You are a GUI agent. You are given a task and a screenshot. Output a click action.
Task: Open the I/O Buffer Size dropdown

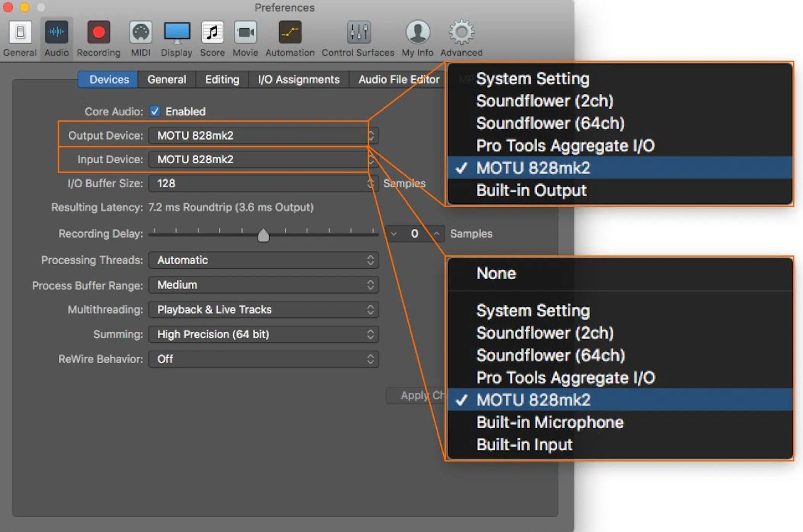point(370,183)
